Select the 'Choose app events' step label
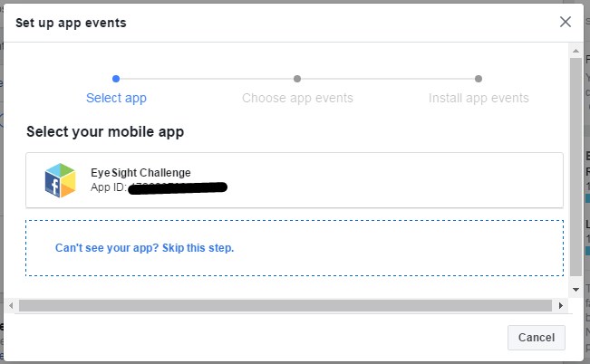 tap(297, 98)
